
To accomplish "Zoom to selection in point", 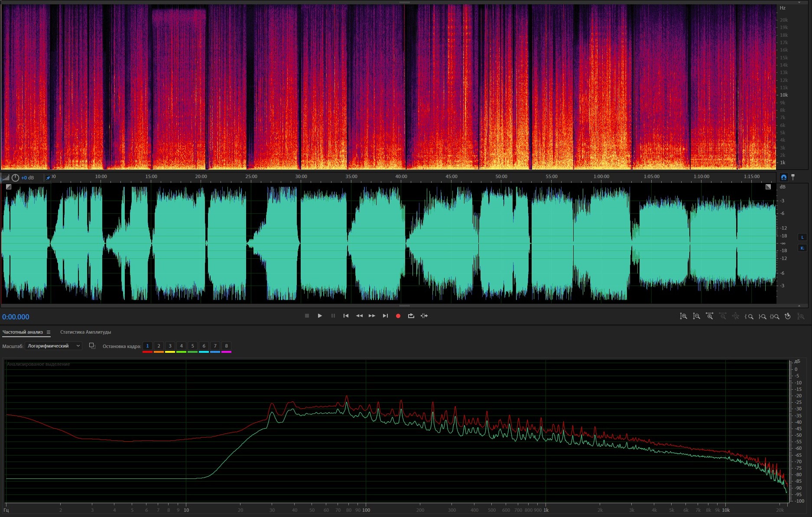I will pyautogui.click(x=749, y=316).
